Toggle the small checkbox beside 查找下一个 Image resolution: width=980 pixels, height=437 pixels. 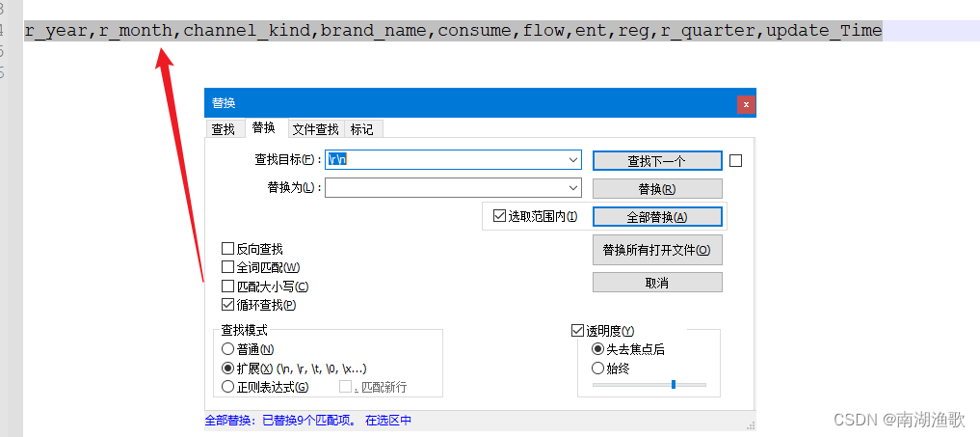(x=735, y=161)
